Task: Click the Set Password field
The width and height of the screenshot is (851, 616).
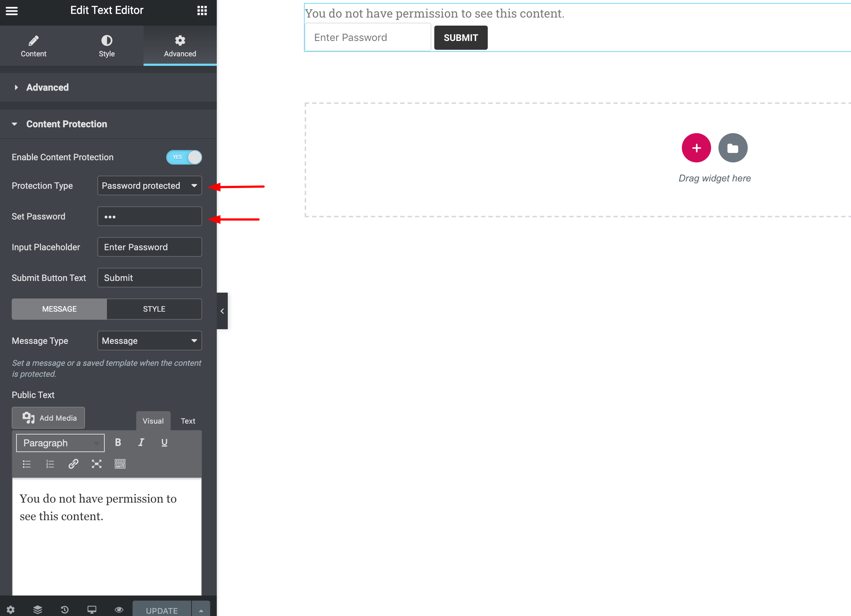Action: coord(149,216)
